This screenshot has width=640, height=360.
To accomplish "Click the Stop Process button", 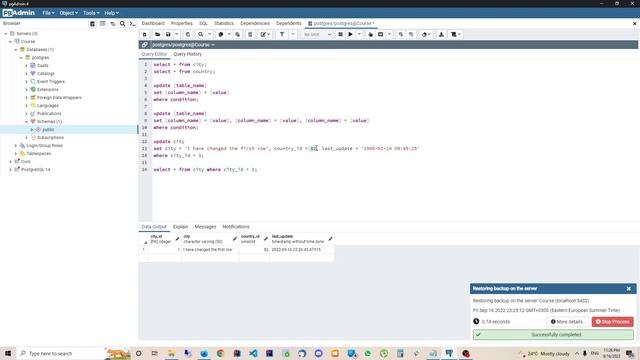I will 612,322.
